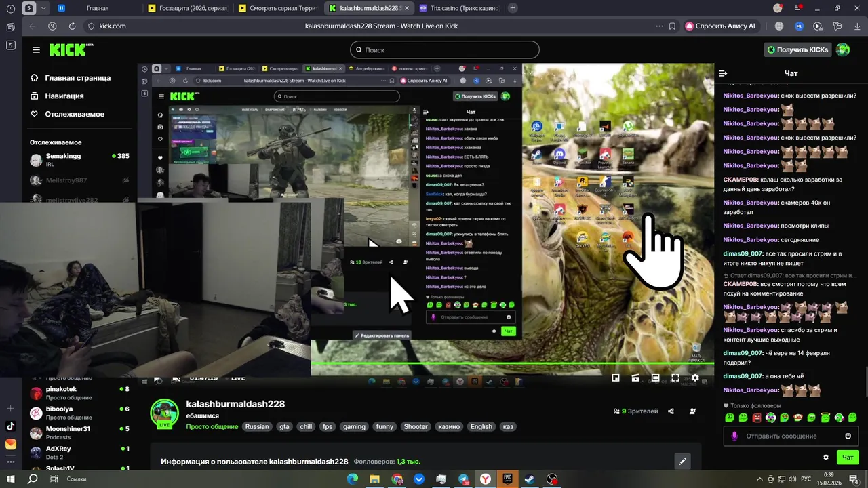
Task: Open chat settings gear
Action: (x=825, y=457)
